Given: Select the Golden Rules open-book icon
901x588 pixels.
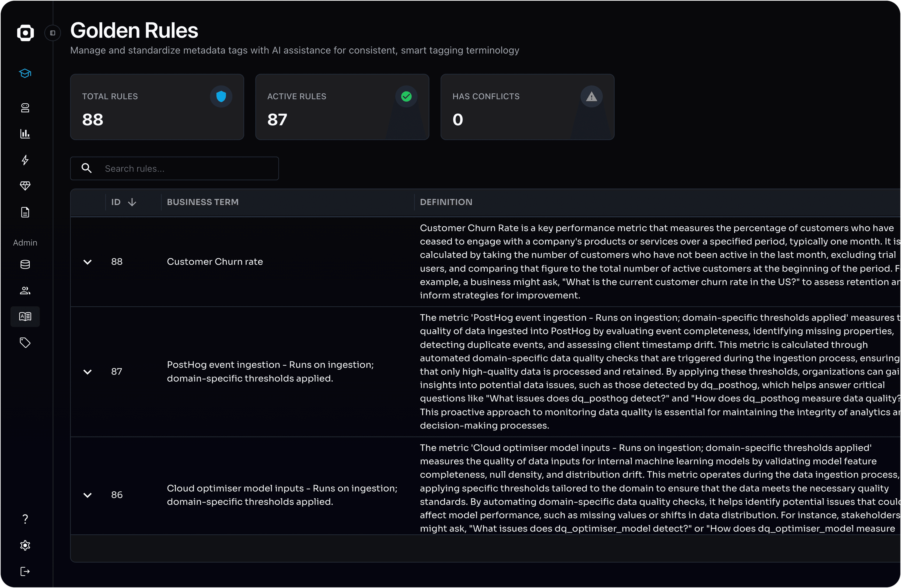Looking at the screenshot, I should pyautogui.click(x=25, y=317).
